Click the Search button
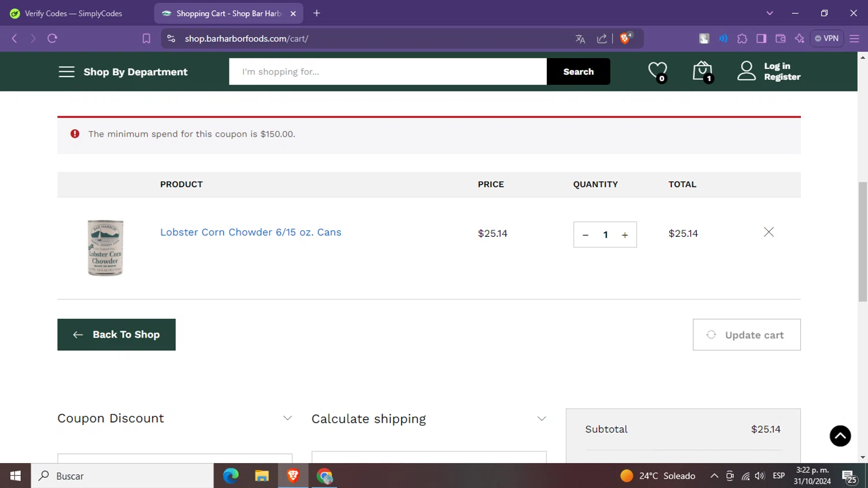The image size is (868, 488). [579, 72]
